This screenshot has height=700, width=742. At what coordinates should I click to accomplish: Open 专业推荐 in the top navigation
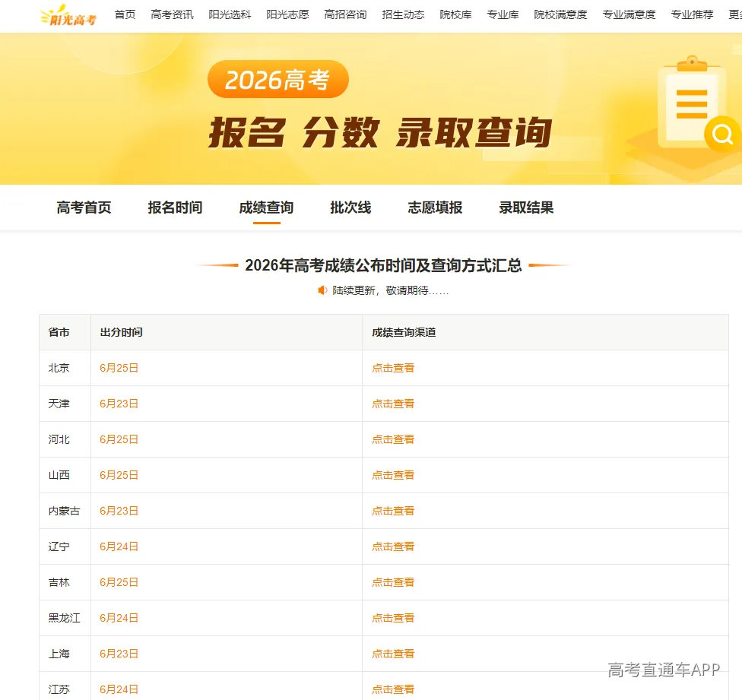click(x=693, y=14)
